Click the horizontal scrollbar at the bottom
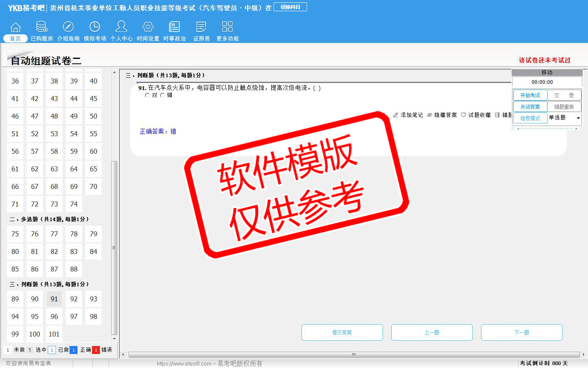 [354, 355]
